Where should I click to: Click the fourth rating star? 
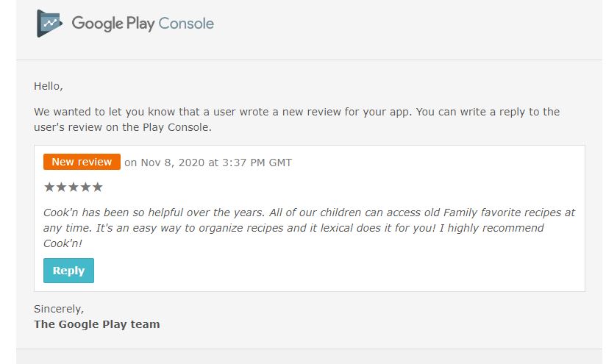point(85,187)
